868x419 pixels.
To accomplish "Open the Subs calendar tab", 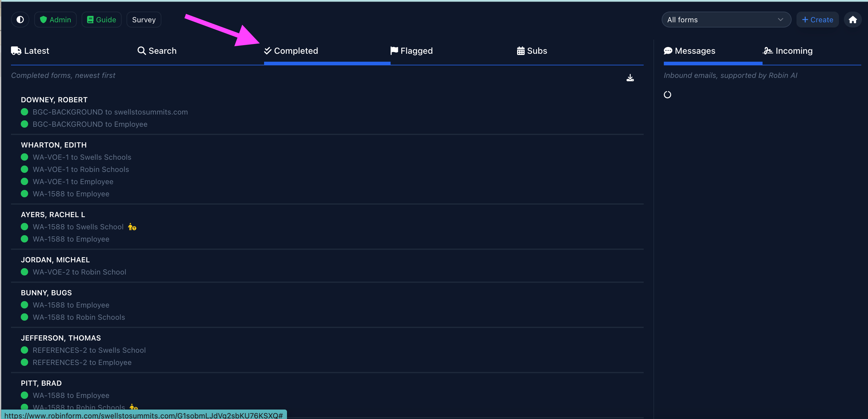I will pos(532,51).
